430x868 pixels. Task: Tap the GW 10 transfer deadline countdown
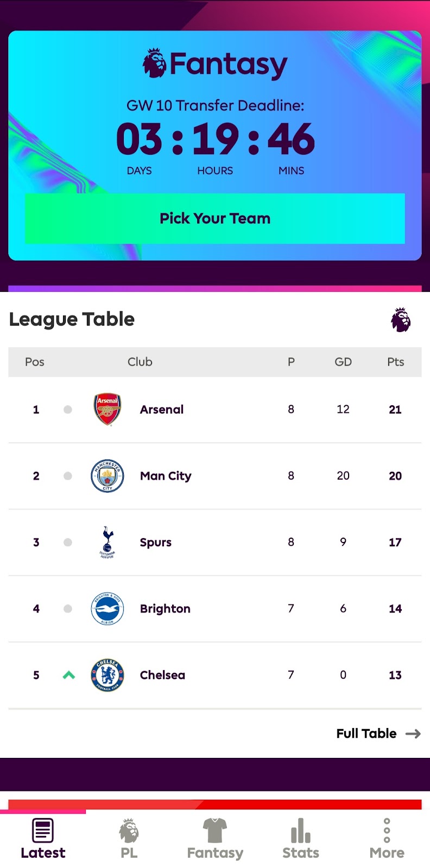tap(215, 139)
